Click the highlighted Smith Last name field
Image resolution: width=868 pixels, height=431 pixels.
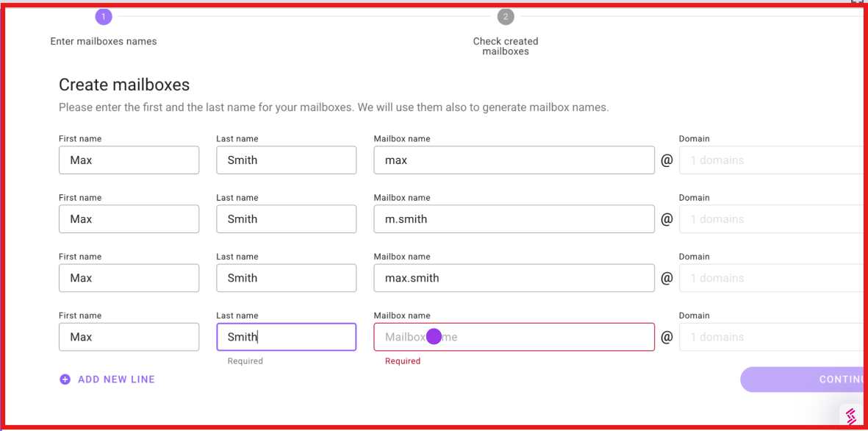click(287, 336)
